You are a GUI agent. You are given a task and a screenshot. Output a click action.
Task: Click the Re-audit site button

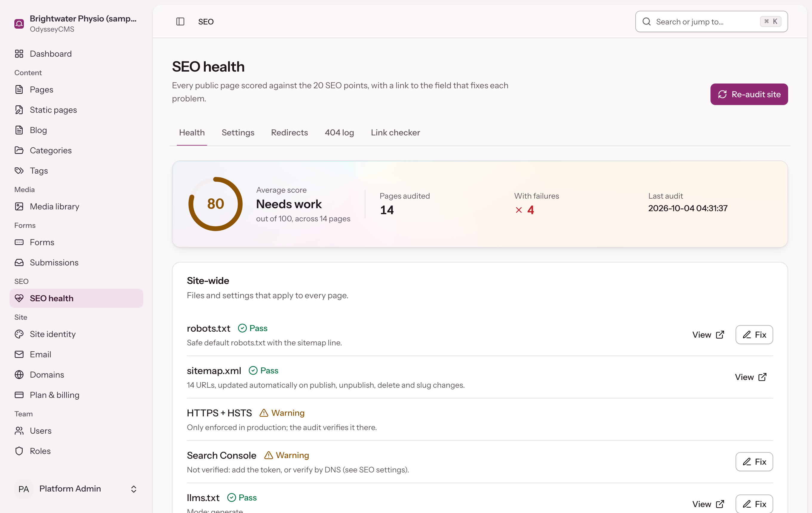[749, 94]
